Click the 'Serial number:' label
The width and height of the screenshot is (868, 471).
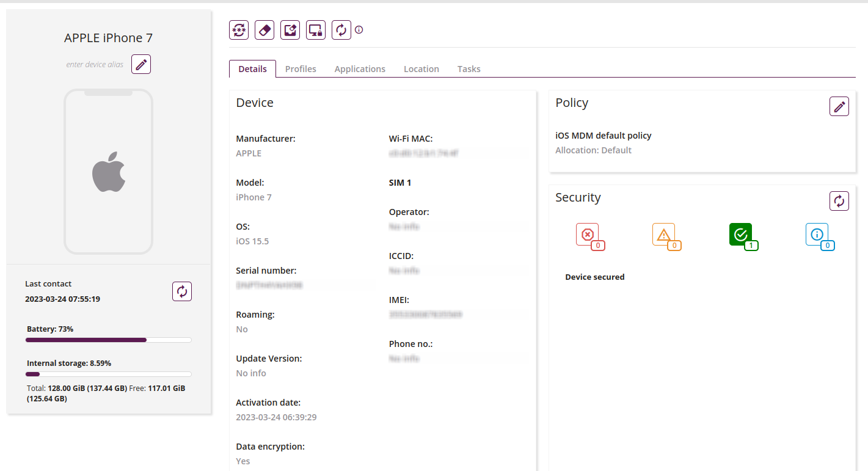point(266,271)
